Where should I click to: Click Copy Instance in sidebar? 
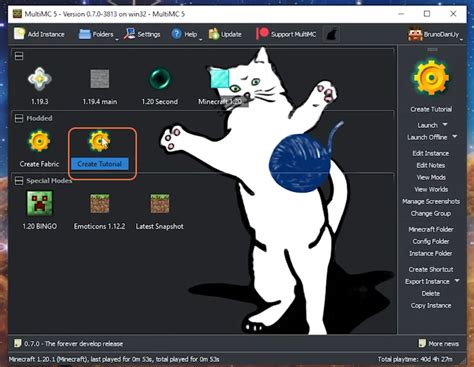point(431,306)
